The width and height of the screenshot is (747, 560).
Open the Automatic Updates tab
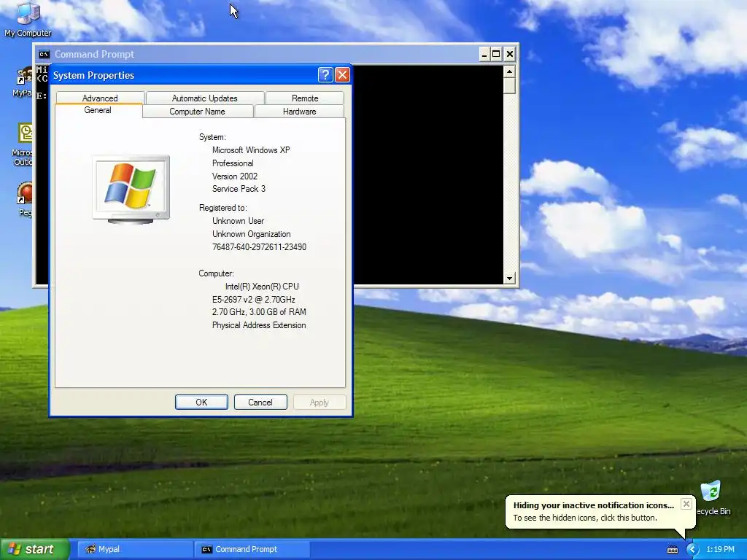click(205, 98)
